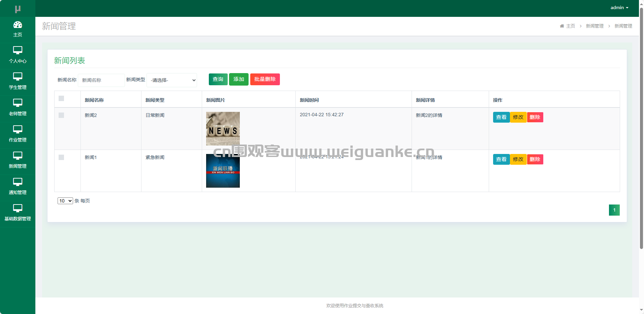Toggle the select-all checkbox in table header

point(61,98)
